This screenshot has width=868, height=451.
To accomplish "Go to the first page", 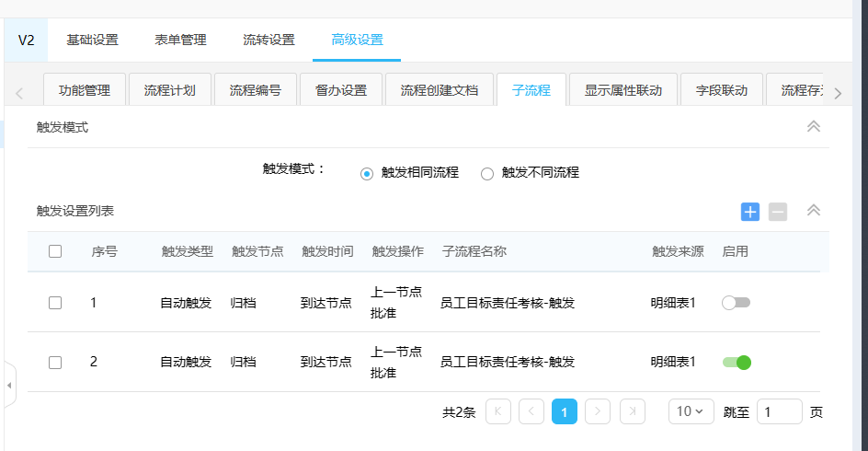I will pyautogui.click(x=498, y=411).
